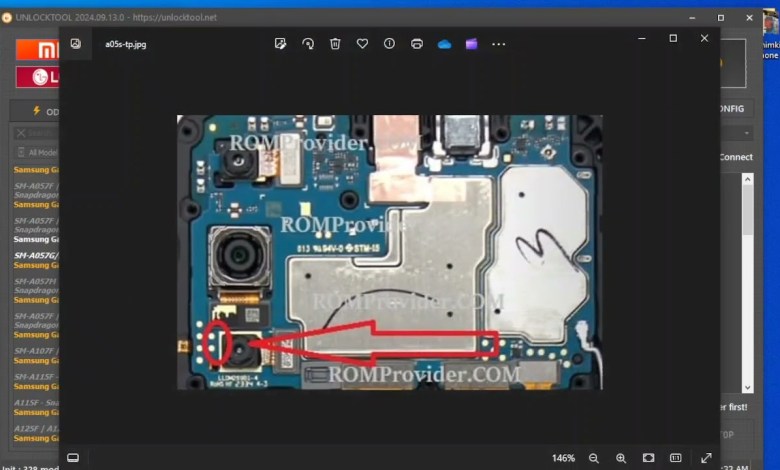Click the desktop shortcut icon at top right
The image size is (780, 470).
point(771,35)
